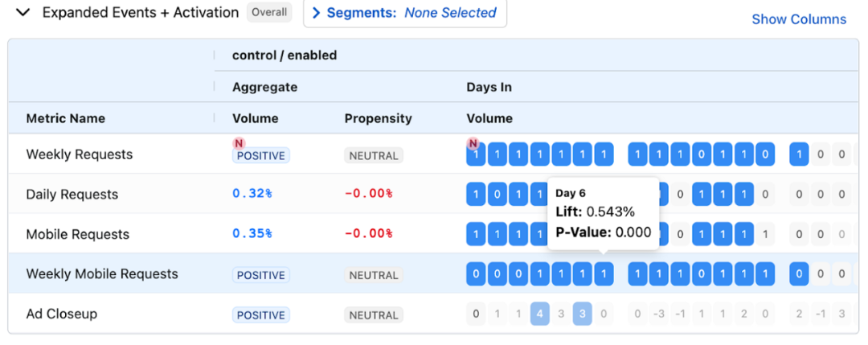Click the Days In column group header
Viewport: 868px width, 345px height.
pyautogui.click(x=489, y=87)
